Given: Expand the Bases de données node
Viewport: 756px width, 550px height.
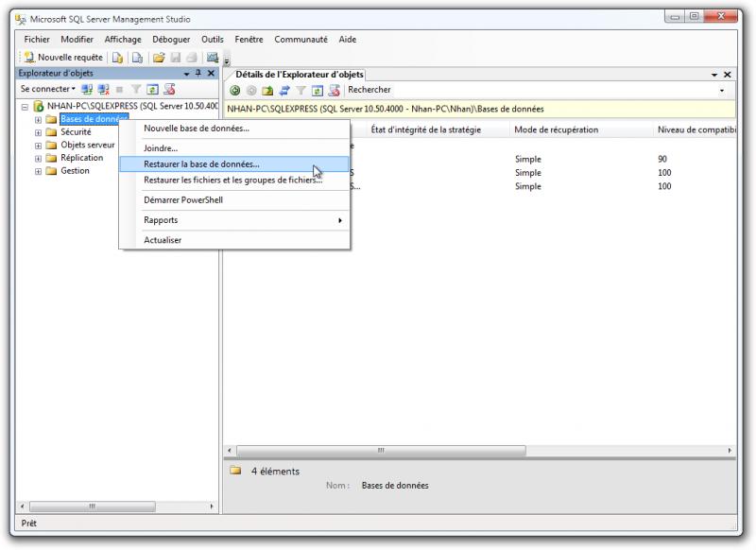Looking at the screenshot, I should click(38, 119).
